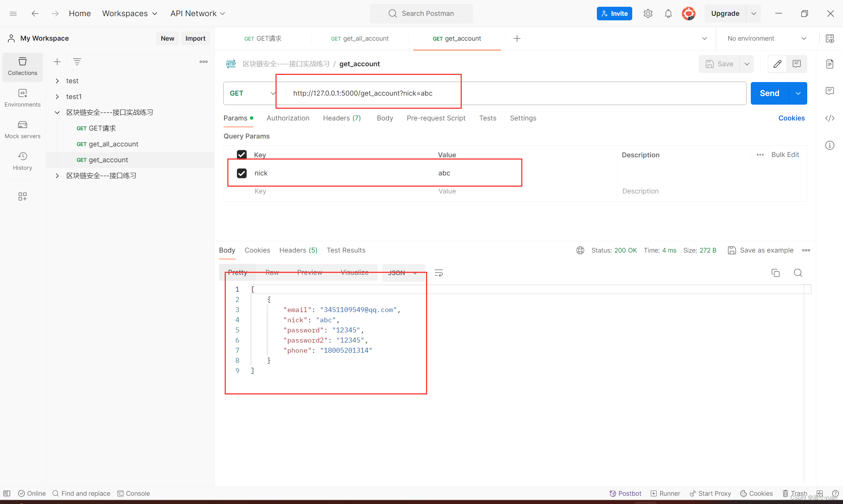The height and width of the screenshot is (504, 843).
Task: Switch response view to Raw
Action: (x=272, y=273)
